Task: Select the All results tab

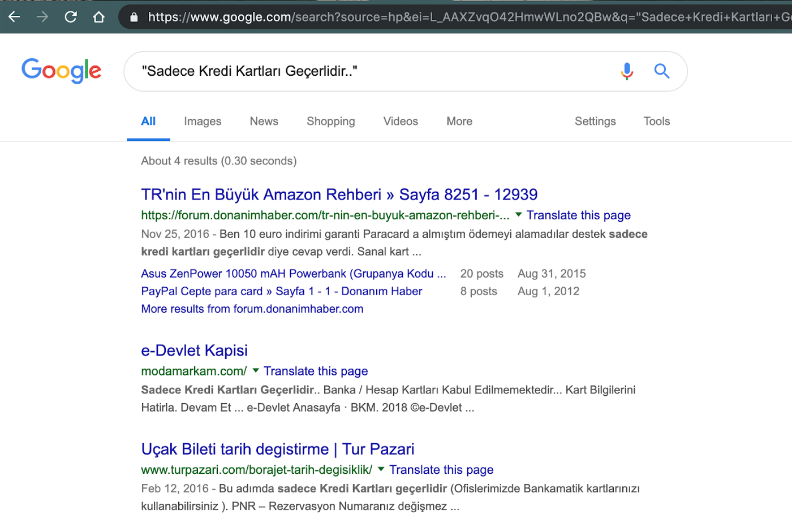Action: point(148,121)
